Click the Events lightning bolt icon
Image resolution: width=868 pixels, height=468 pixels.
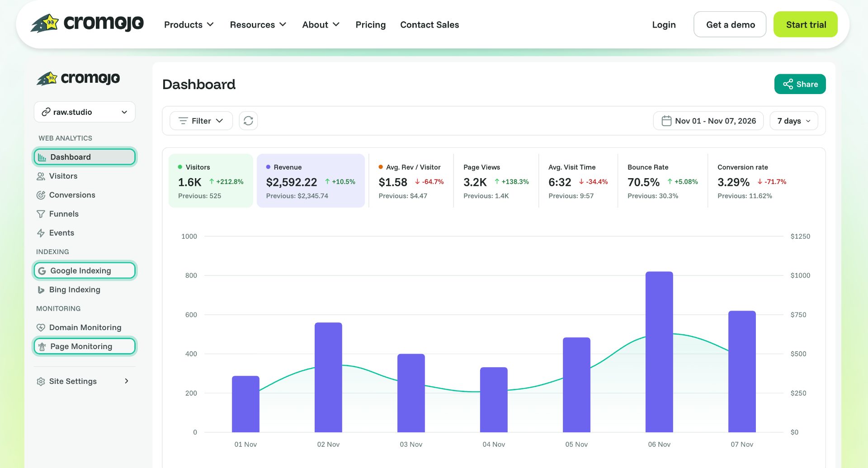[41, 233]
